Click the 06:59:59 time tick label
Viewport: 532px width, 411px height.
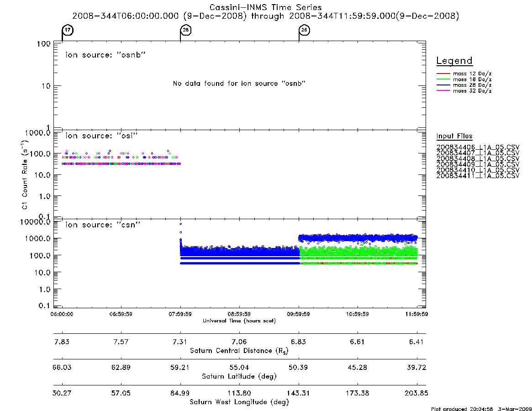[x=121, y=314]
